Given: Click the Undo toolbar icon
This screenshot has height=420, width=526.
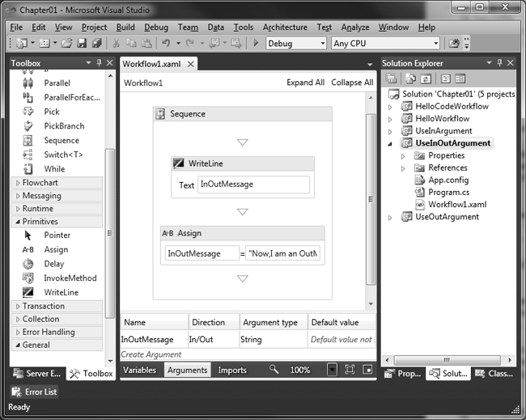Looking at the screenshot, I should click(x=166, y=43).
